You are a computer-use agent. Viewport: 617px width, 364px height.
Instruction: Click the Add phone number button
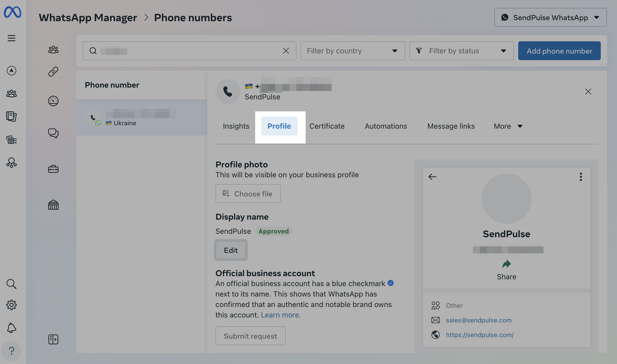point(559,51)
